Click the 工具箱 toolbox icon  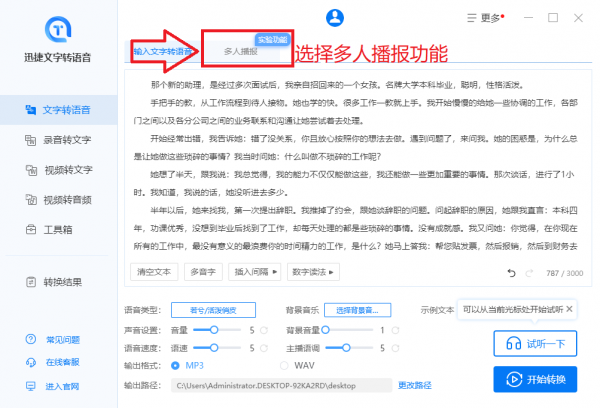(31, 229)
